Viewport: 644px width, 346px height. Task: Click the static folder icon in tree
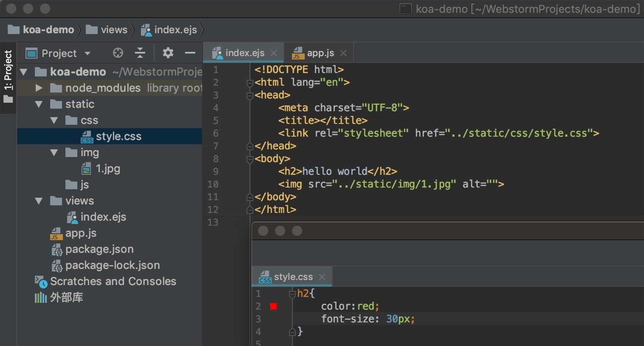(x=56, y=104)
